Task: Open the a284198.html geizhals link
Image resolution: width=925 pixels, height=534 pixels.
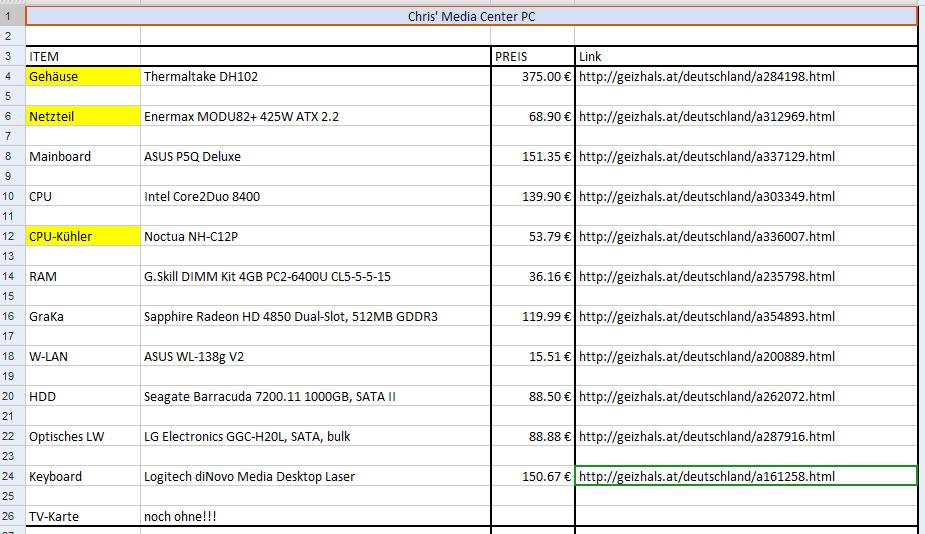Action: (707, 77)
